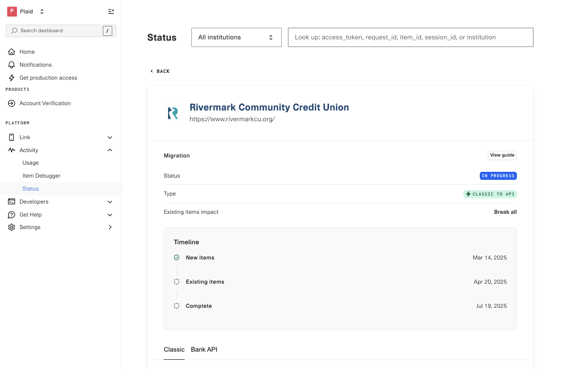
Task: Switch to the Classic tab
Action: point(174,349)
